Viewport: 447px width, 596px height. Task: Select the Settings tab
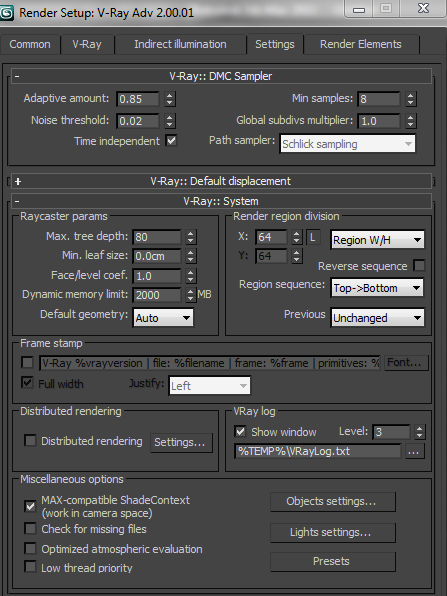tap(274, 44)
